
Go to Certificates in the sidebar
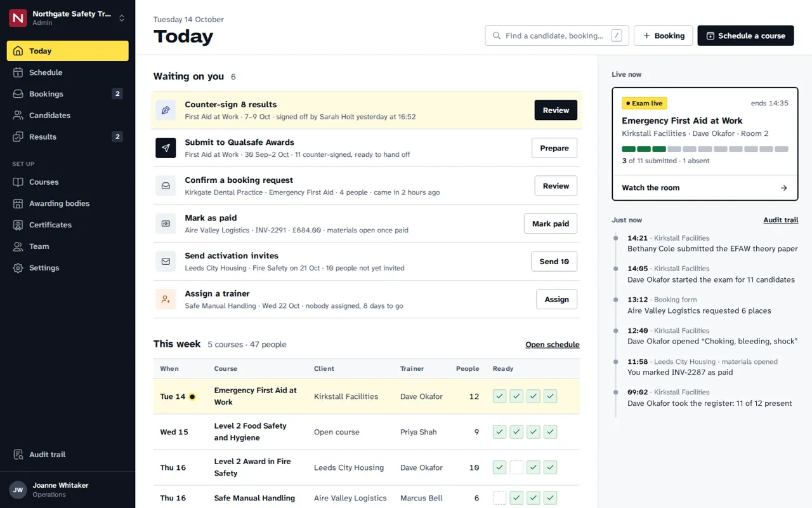click(x=68, y=225)
